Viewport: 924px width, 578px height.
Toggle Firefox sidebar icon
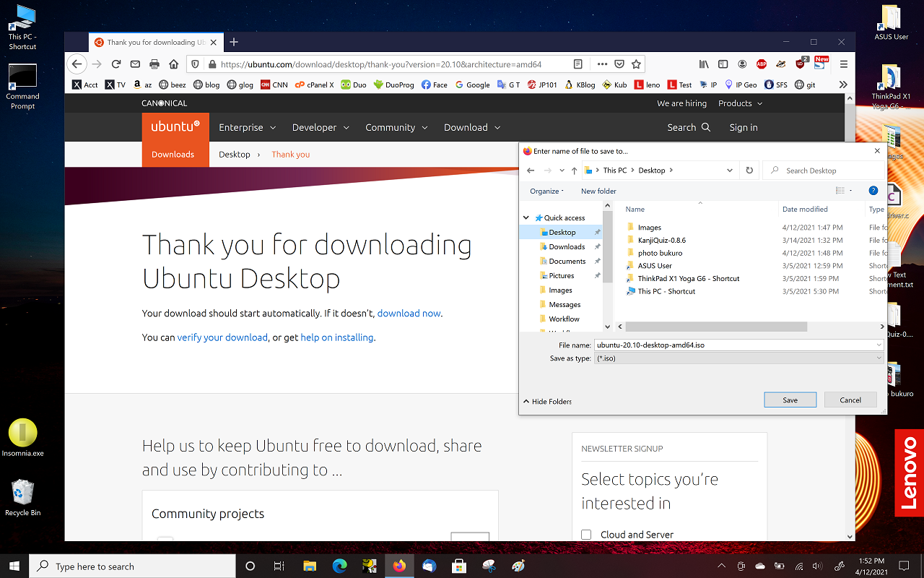723,64
